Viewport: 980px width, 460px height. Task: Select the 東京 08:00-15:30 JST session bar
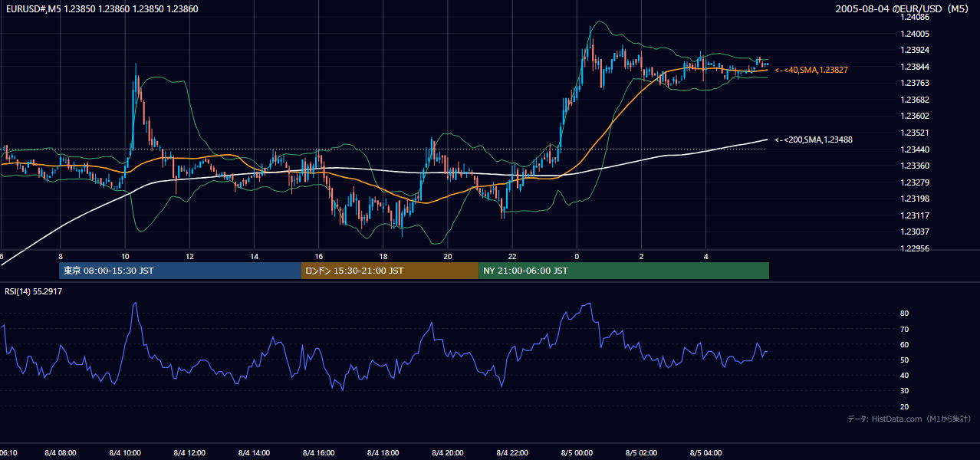pos(180,271)
